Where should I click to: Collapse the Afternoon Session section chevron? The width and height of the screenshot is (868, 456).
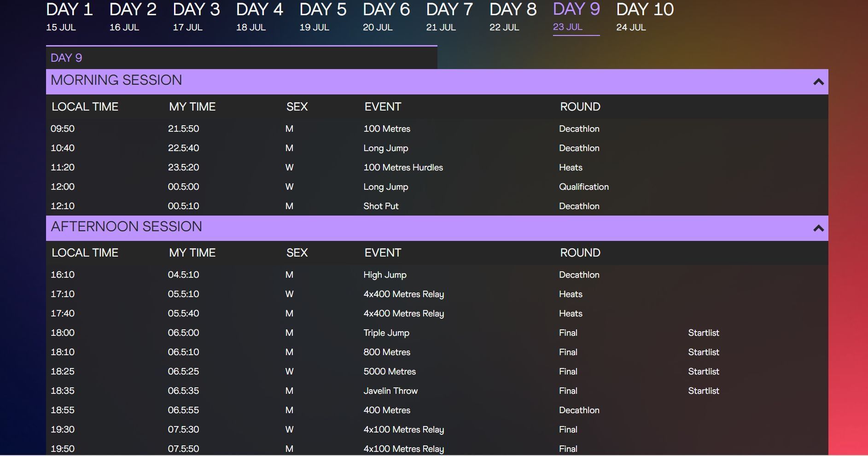tap(818, 228)
